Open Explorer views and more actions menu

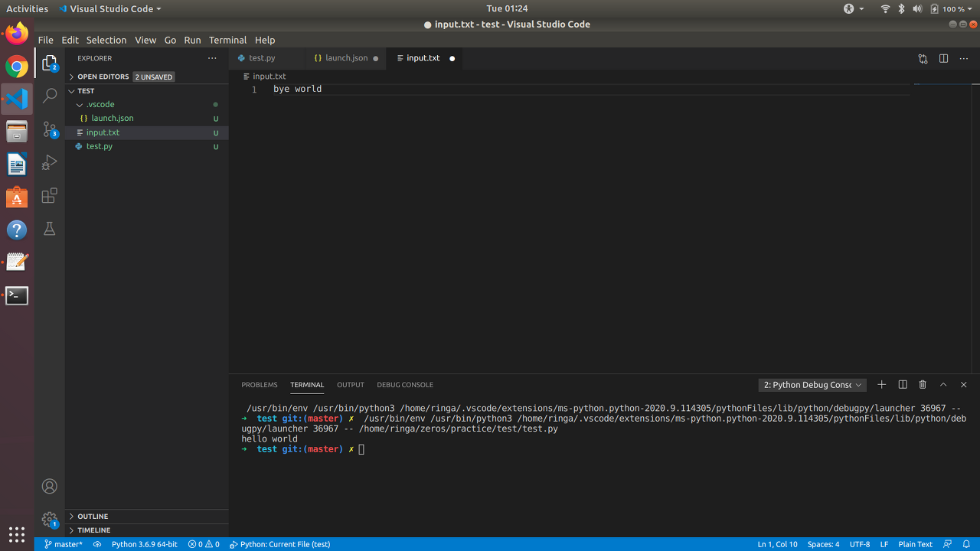(212, 58)
